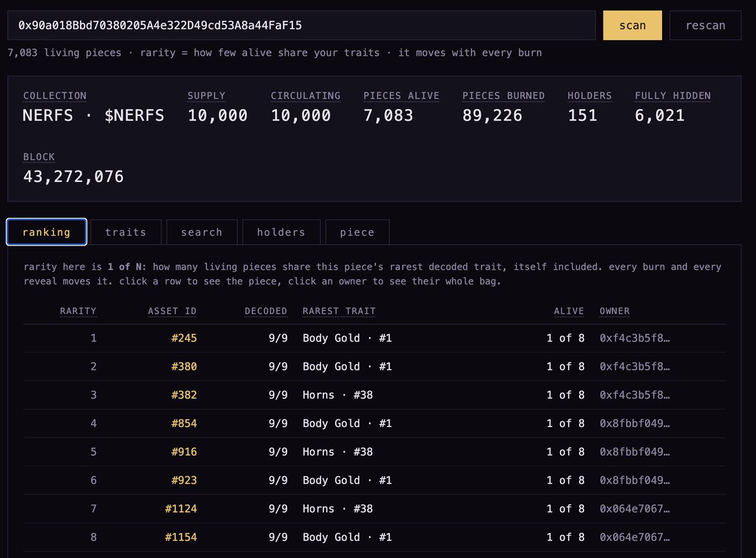Click owner 0xf4c3b5f8… in row #380
The image size is (756, 558).
[x=634, y=367]
